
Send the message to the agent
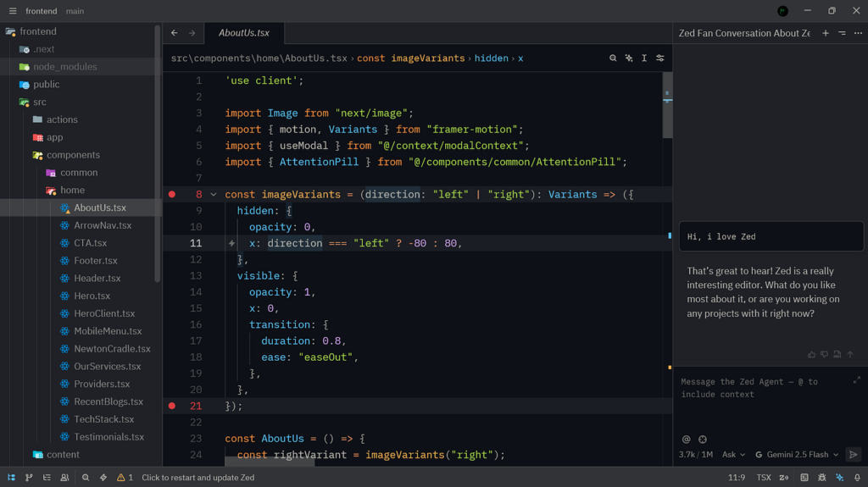click(854, 455)
